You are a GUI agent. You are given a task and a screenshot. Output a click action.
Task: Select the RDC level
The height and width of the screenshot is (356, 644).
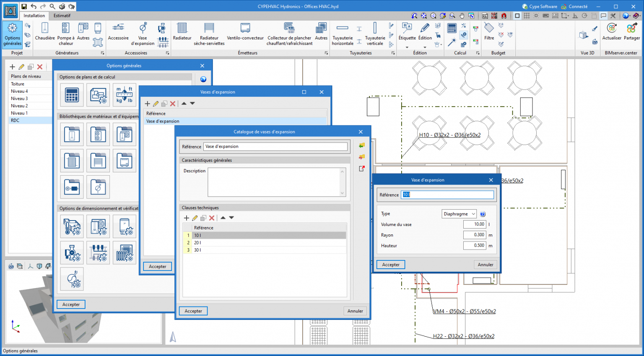(x=30, y=120)
